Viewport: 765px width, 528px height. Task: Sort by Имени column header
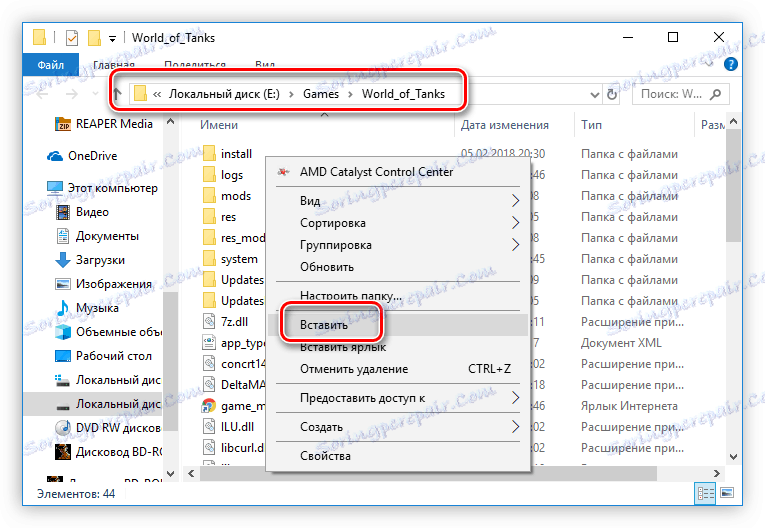[x=219, y=125]
